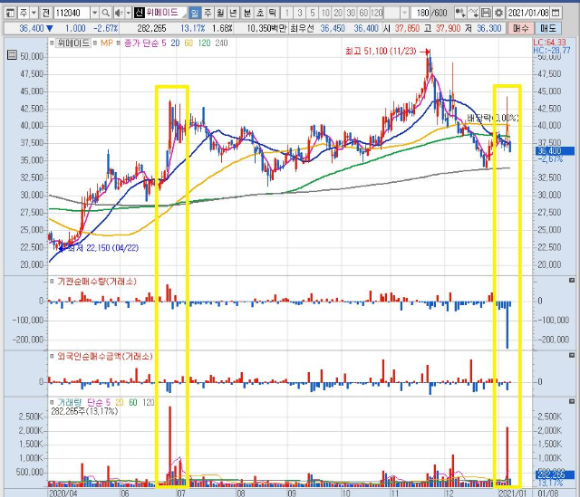The height and width of the screenshot is (497, 580).
Task: Click the 매수 buy button
Action: 521,28
